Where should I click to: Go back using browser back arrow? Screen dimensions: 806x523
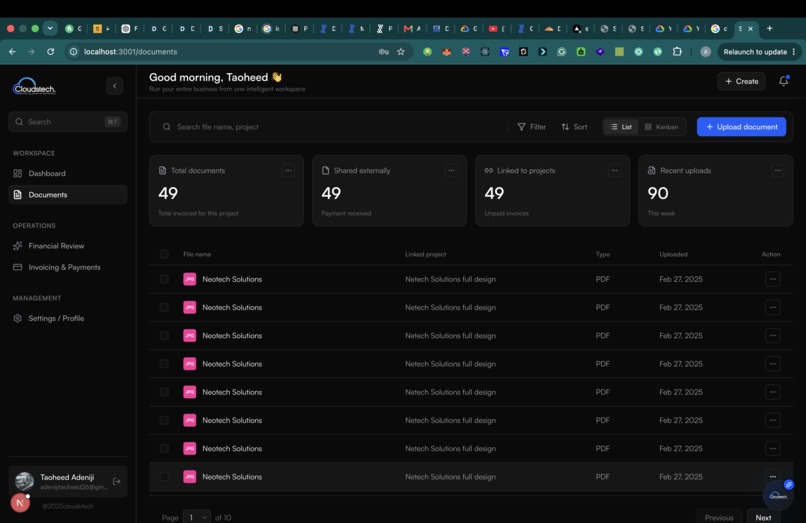[x=12, y=51]
